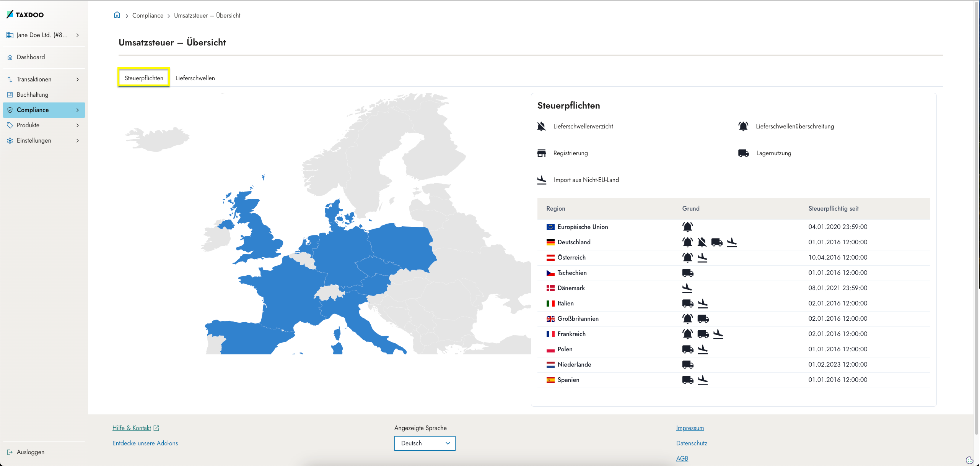
Task: Click the Registrierung store legend icon
Action: click(x=542, y=153)
